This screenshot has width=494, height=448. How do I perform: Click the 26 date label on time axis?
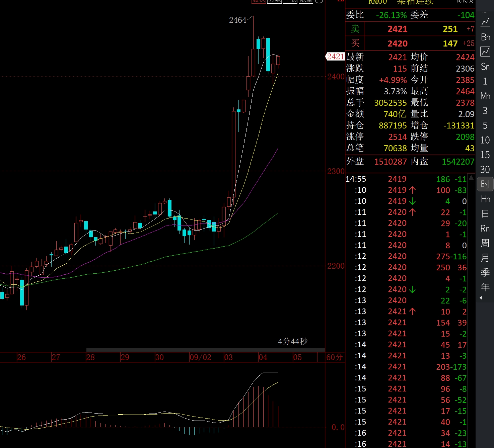click(21, 357)
